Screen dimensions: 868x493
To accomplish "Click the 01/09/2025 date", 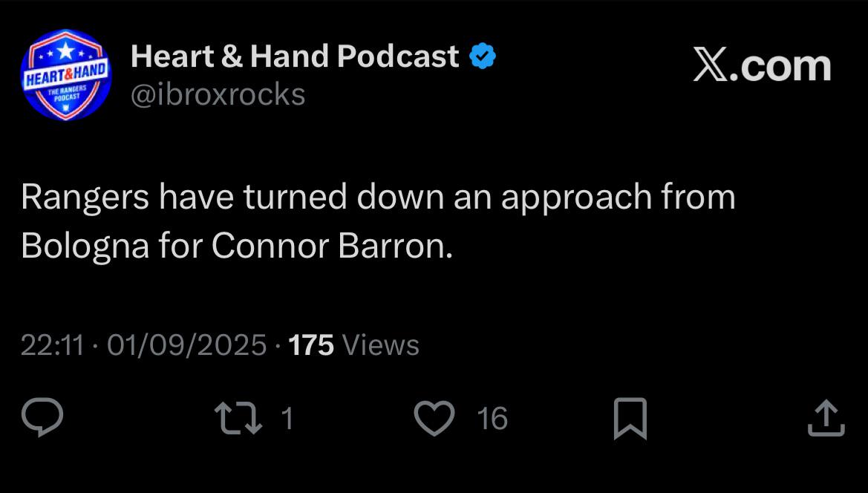I will pyautogui.click(x=187, y=345).
